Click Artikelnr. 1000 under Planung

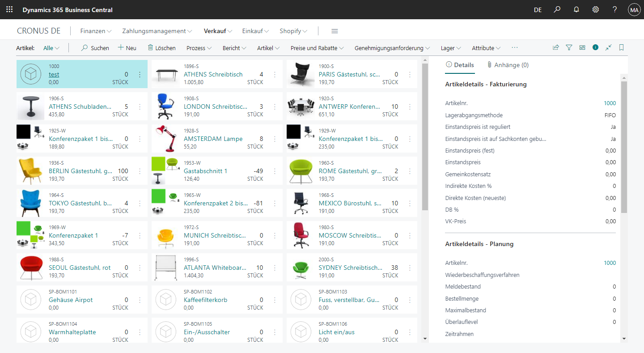coord(610,263)
